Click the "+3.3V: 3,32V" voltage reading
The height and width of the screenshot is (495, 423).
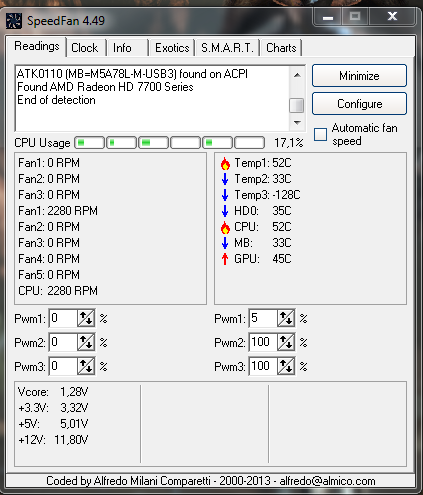click(53, 408)
